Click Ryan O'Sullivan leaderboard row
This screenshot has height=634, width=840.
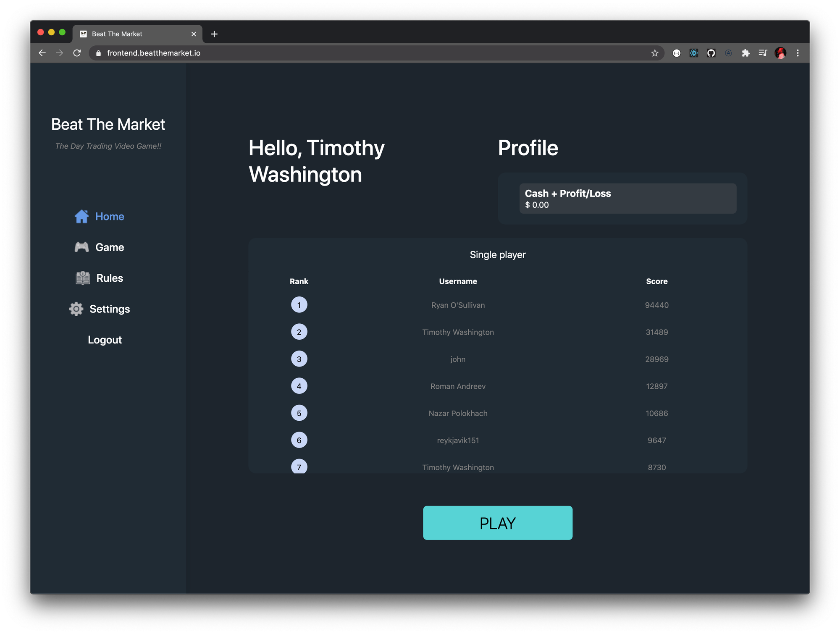[x=458, y=305]
